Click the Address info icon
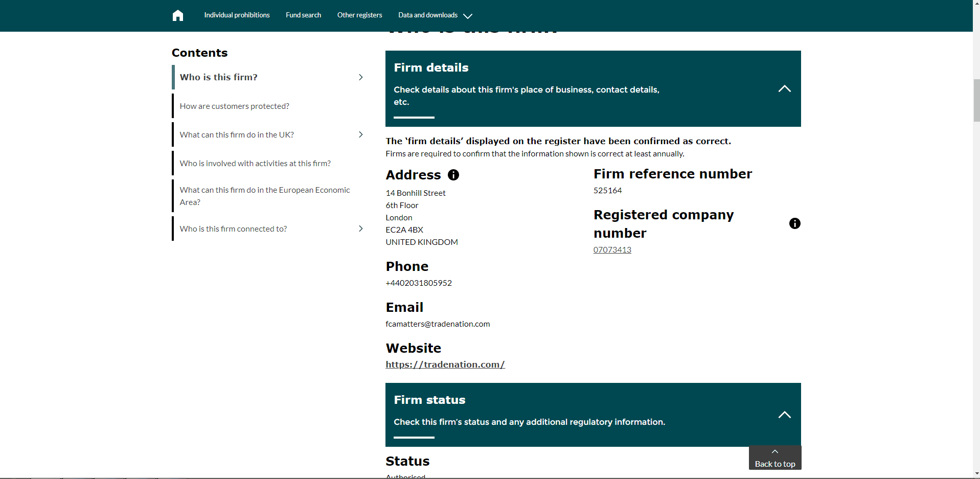The height and width of the screenshot is (479, 980). point(453,175)
